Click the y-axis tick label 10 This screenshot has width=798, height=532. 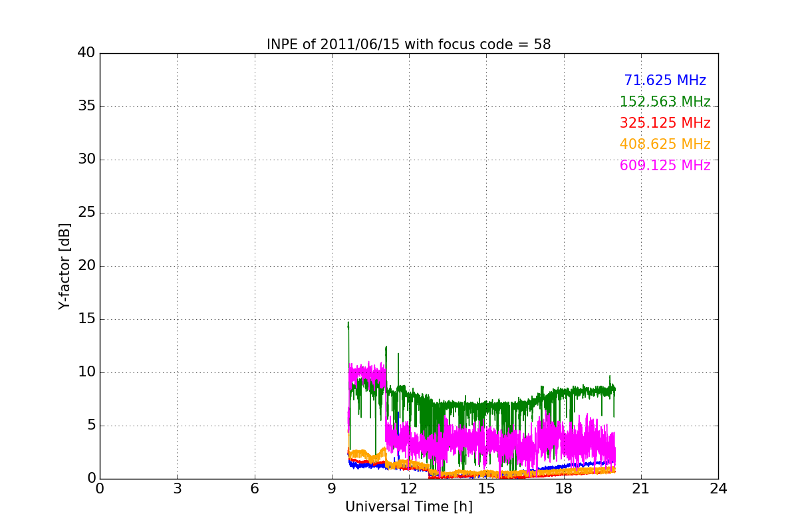(x=86, y=372)
